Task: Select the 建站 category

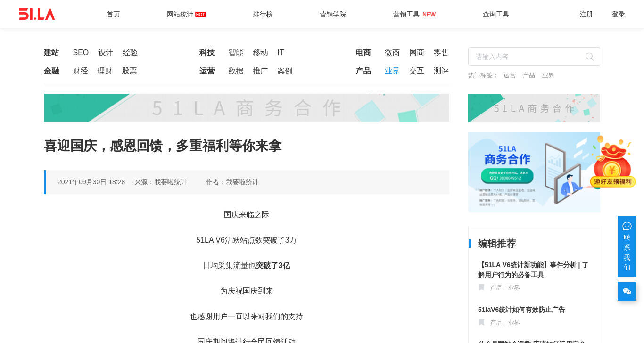Action: [51, 53]
